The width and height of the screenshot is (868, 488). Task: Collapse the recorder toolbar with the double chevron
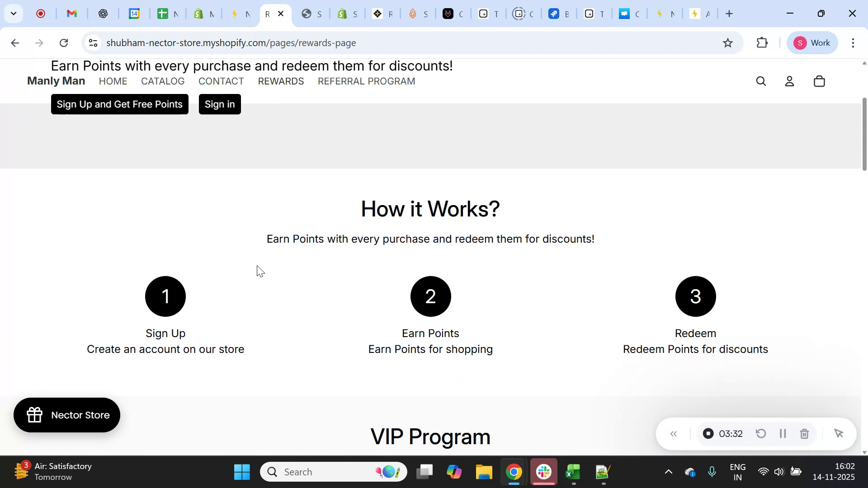tap(674, 433)
